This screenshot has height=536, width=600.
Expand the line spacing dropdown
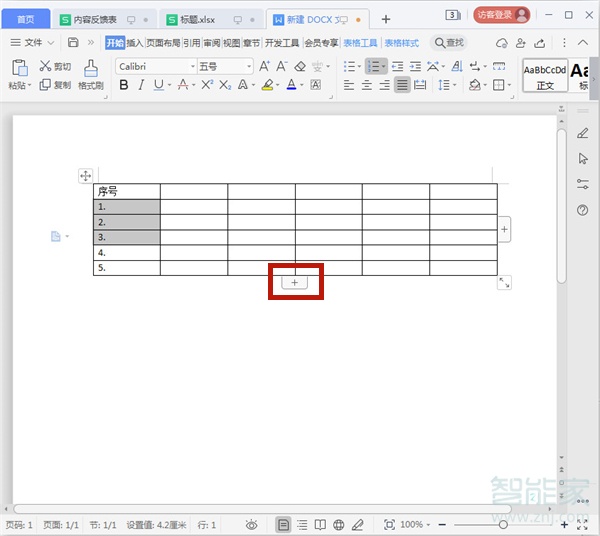click(x=455, y=85)
